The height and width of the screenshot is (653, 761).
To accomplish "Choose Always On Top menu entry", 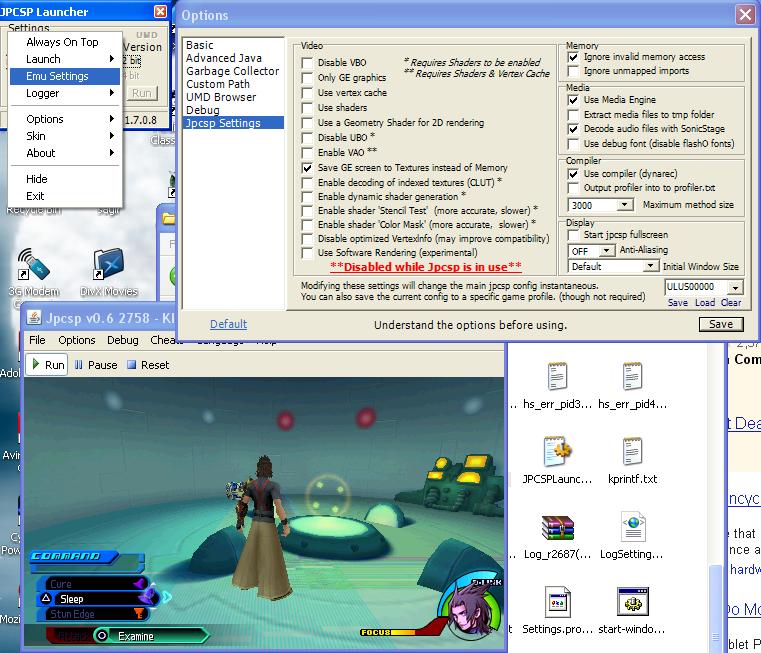I will pyautogui.click(x=65, y=42).
